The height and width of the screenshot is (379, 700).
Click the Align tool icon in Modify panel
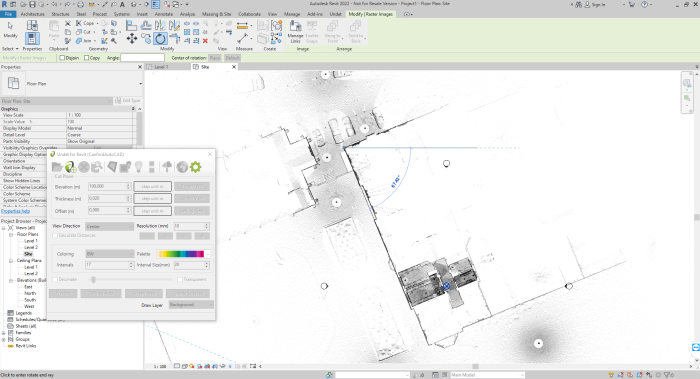132,25
